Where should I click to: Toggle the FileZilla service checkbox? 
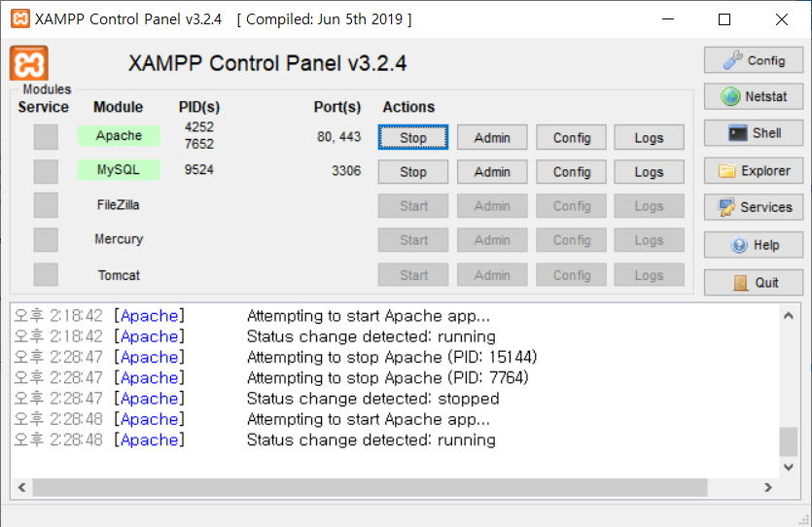[46, 205]
